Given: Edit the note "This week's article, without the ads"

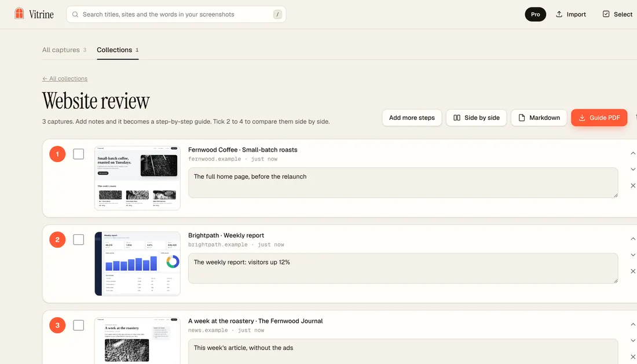Looking at the screenshot, I should (403, 351).
